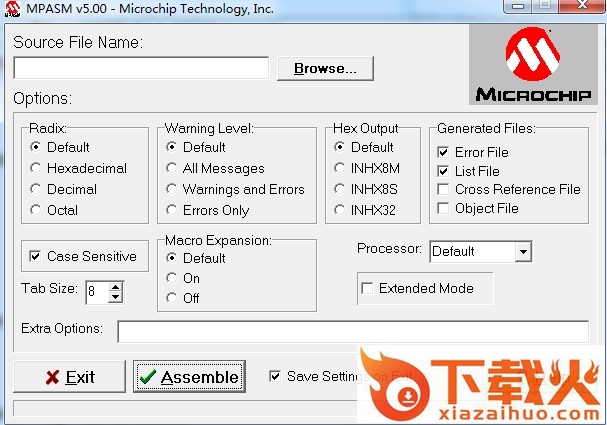Select Hexadecimal radix option
Image resolution: width=607 pixels, height=425 pixels.
tap(37, 168)
